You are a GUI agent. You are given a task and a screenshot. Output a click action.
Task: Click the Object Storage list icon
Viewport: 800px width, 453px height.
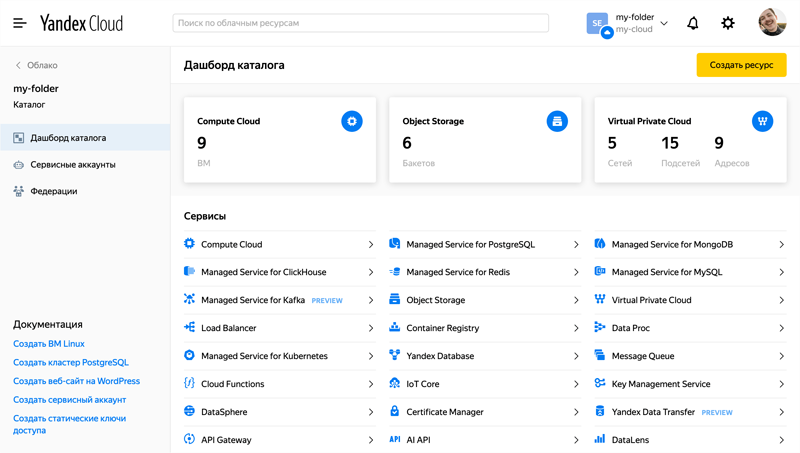(x=394, y=299)
